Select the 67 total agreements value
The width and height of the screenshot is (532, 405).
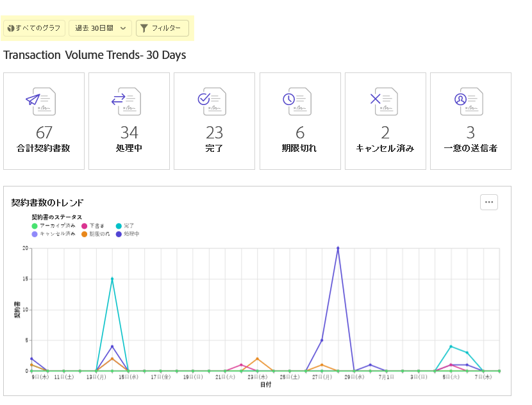(44, 133)
